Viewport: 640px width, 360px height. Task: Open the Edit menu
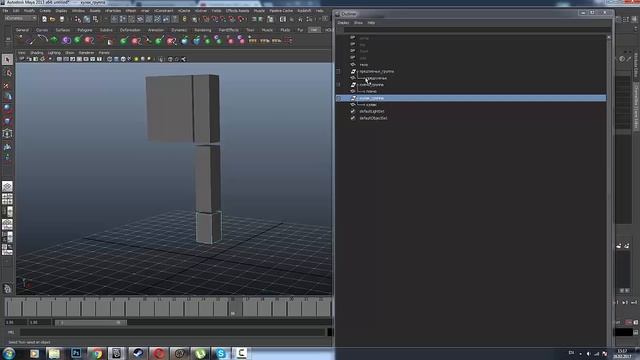pyautogui.click(x=16, y=11)
